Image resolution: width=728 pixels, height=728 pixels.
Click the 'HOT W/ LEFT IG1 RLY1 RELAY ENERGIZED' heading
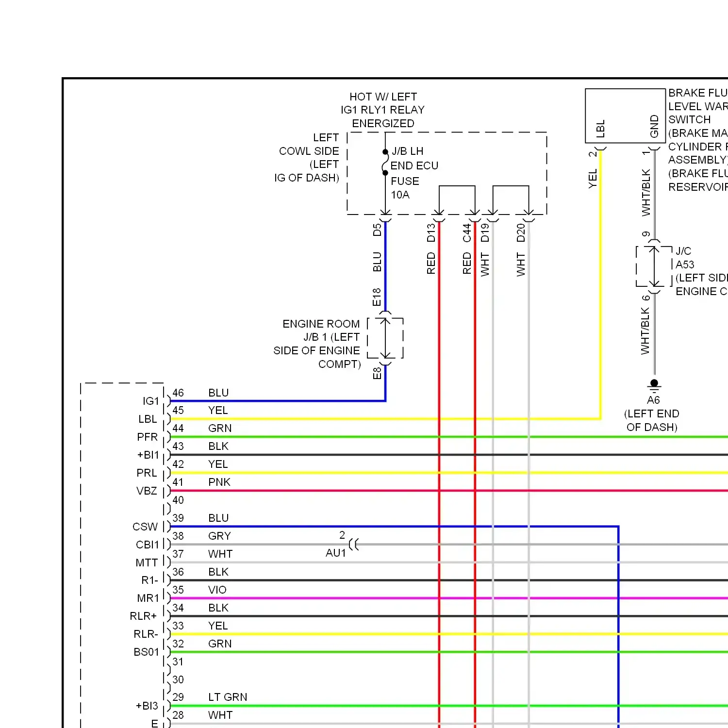[x=382, y=110]
